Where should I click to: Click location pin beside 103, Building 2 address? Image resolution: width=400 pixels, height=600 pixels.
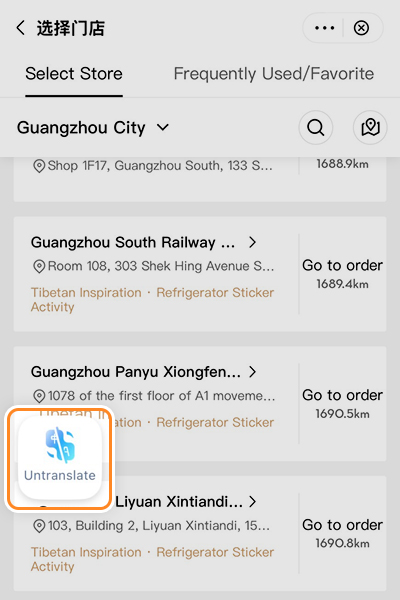tap(39, 526)
